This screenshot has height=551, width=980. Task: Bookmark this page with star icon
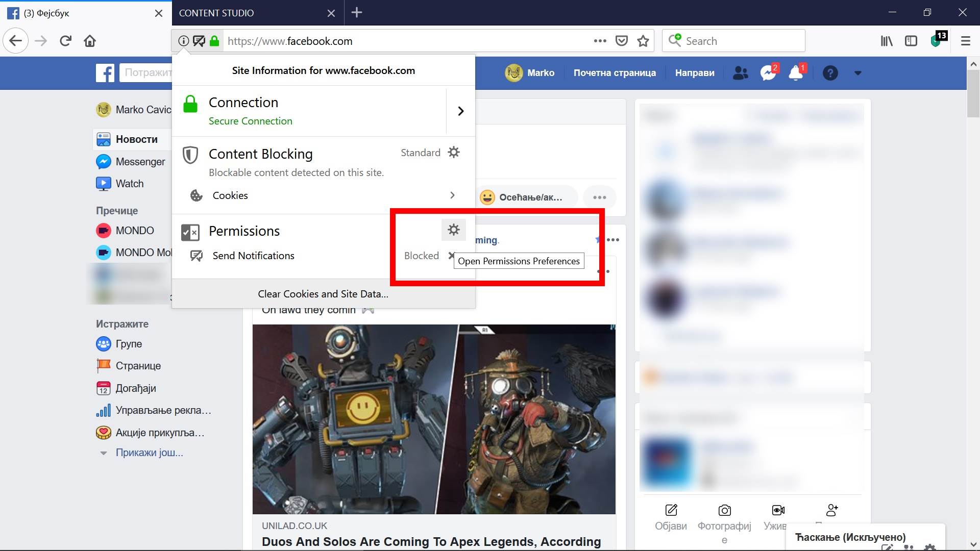[643, 41]
